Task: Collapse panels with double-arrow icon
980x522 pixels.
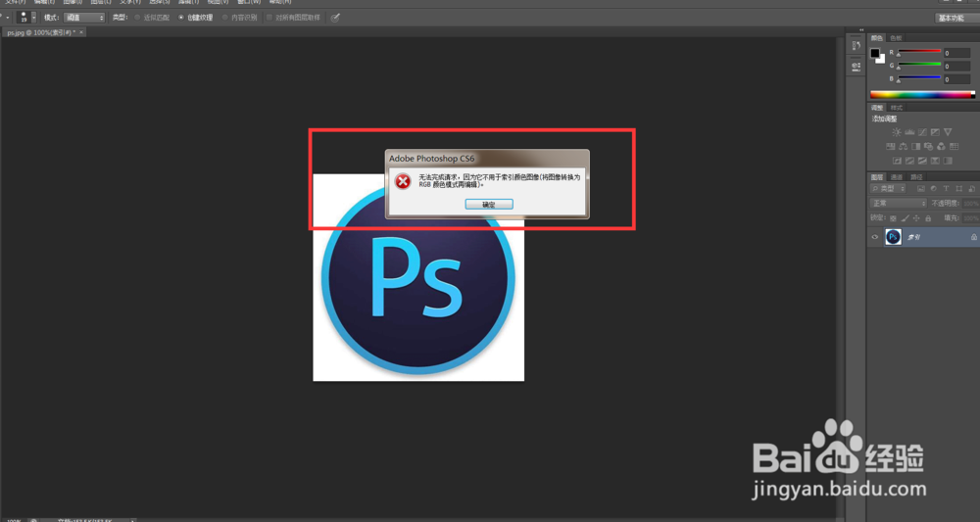Action: 861,30
